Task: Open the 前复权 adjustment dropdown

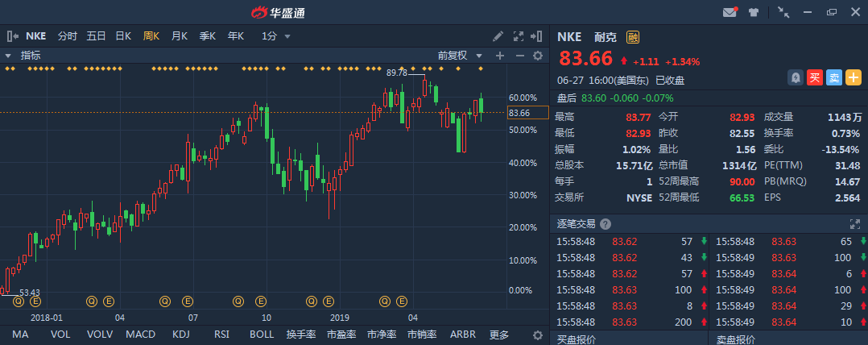Action: coord(460,56)
